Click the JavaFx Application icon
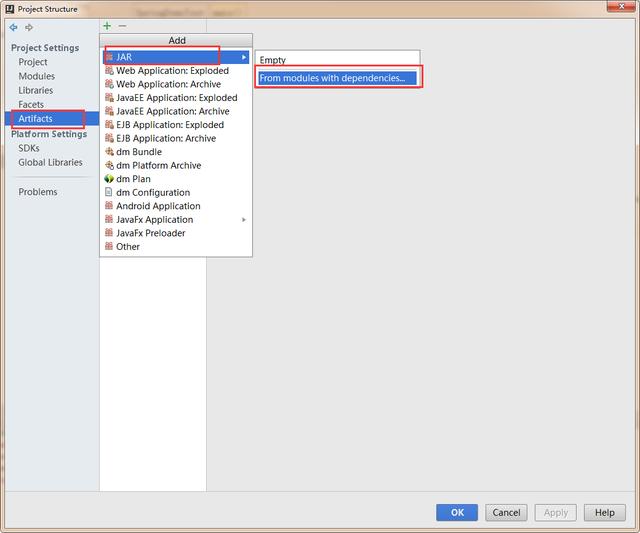Viewport: 640px width, 533px height. (109, 219)
